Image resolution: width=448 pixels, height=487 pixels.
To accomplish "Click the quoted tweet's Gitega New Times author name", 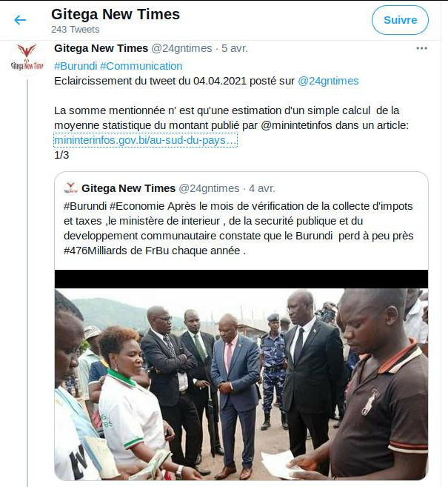I will point(128,188).
